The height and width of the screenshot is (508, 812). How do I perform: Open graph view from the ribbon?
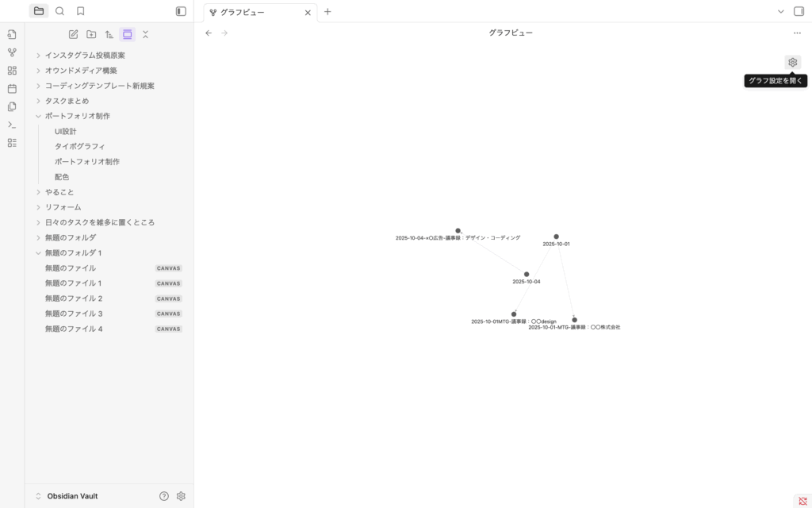[x=12, y=52]
